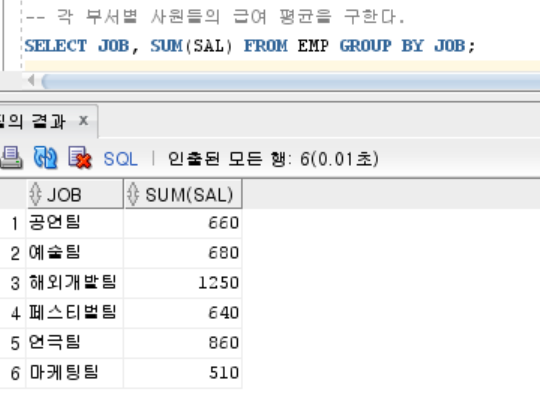Select the cell 공연팀

point(74,223)
